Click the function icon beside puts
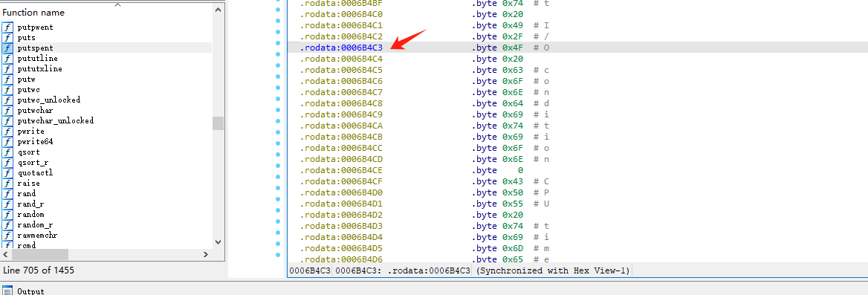This screenshot has height=295, width=868. (x=7, y=38)
